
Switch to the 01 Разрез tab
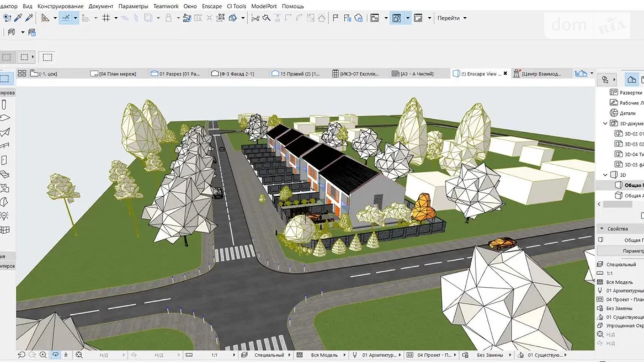click(x=176, y=74)
